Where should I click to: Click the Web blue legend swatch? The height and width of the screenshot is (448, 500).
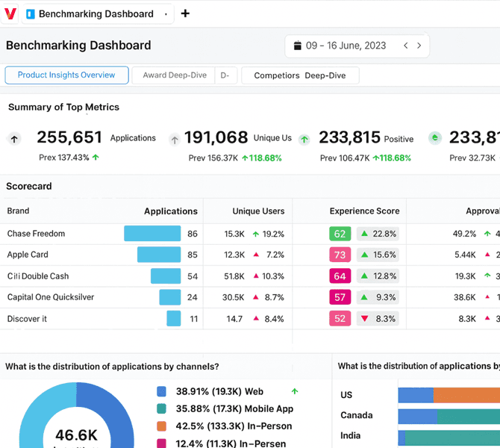click(162, 391)
